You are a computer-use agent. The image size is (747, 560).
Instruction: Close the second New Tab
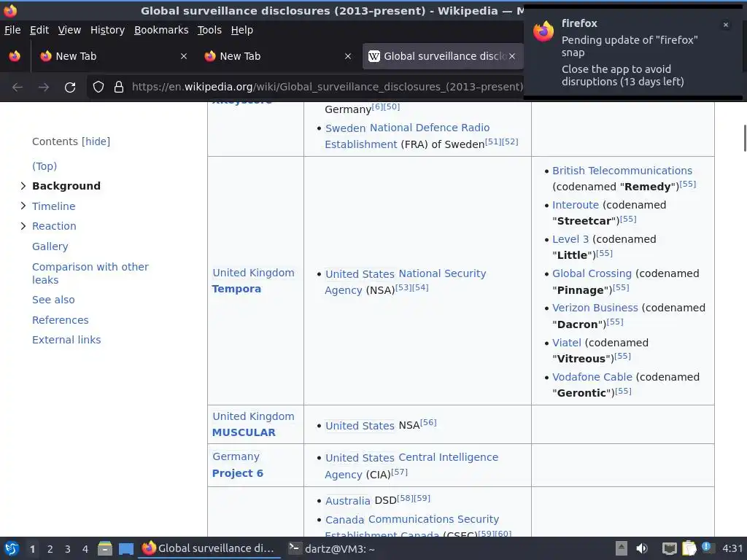tap(348, 56)
